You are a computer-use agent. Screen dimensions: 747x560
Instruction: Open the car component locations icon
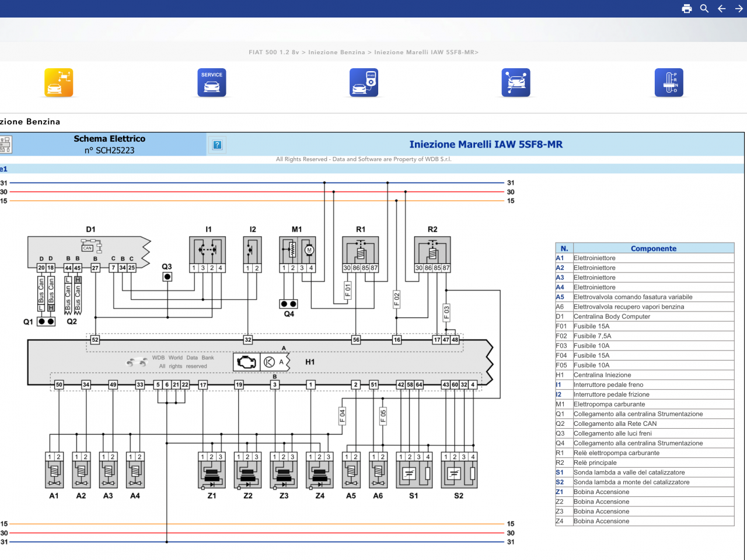516,82
